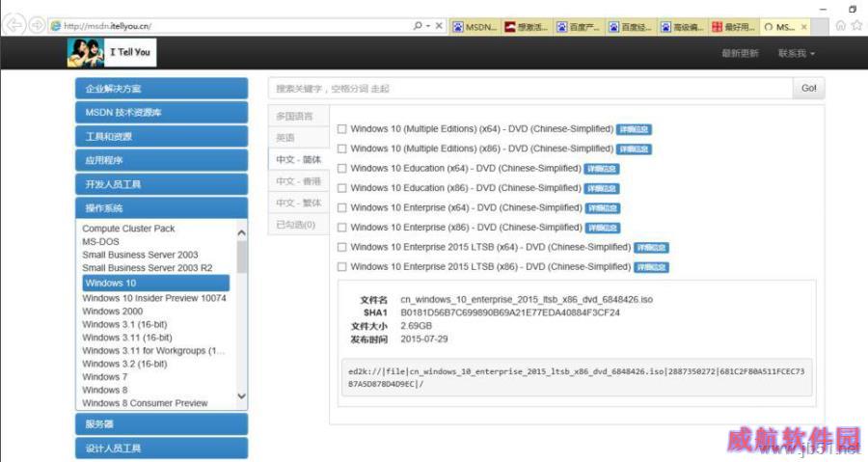Open the address bar dropdown arrow
The image size is (868, 462).
(x=428, y=26)
